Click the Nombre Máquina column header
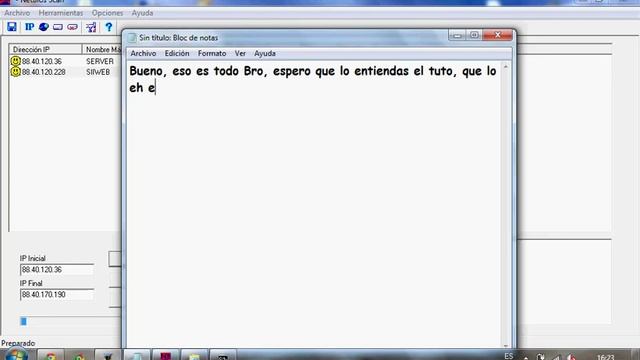The height and width of the screenshot is (360, 640). click(x=102, y=49)
